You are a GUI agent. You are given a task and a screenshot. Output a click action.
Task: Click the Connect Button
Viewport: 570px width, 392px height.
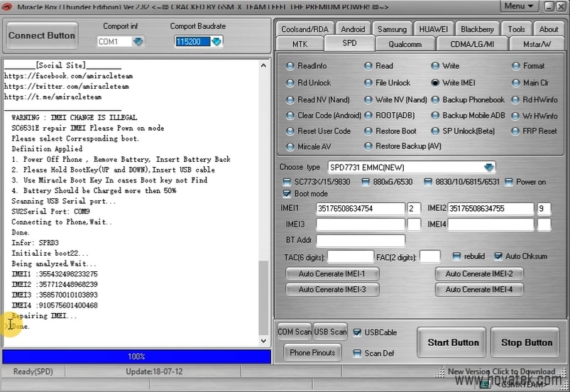point(42,36)
